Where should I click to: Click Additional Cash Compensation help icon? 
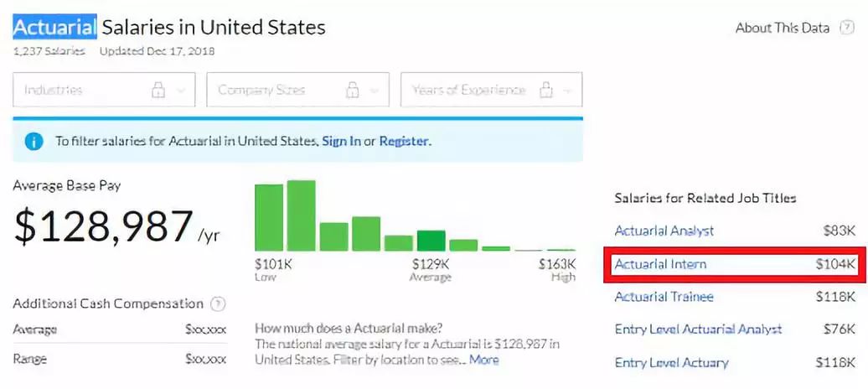219,303
